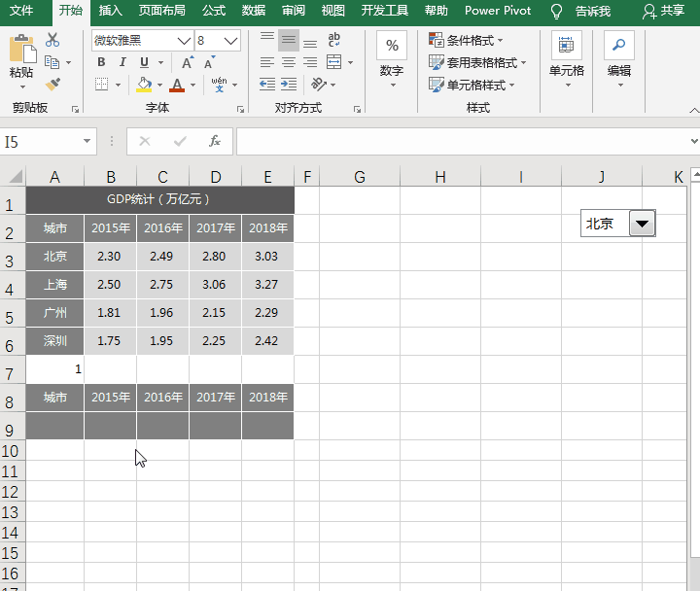The width and height of the screenshot is (700, 591).
Task: Open underline style dropdown arrow
Action: coord(160,62)
